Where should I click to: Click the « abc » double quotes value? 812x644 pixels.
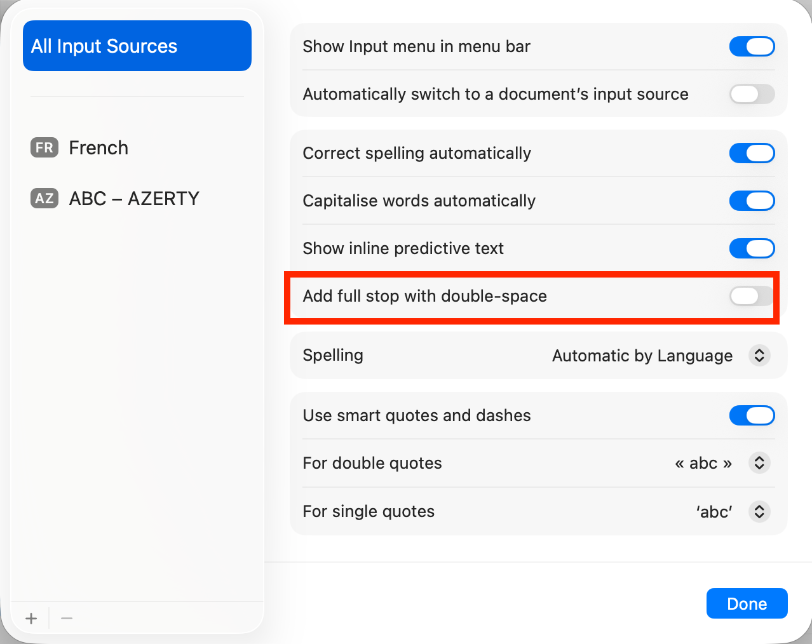[x=703, y=463]
